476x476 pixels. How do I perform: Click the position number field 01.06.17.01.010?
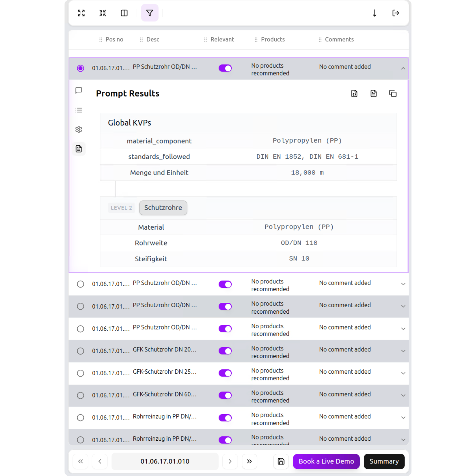165,461
